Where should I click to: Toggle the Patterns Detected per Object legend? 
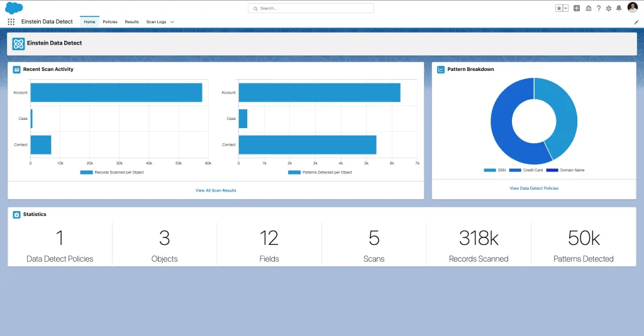[x=320, y=172]
